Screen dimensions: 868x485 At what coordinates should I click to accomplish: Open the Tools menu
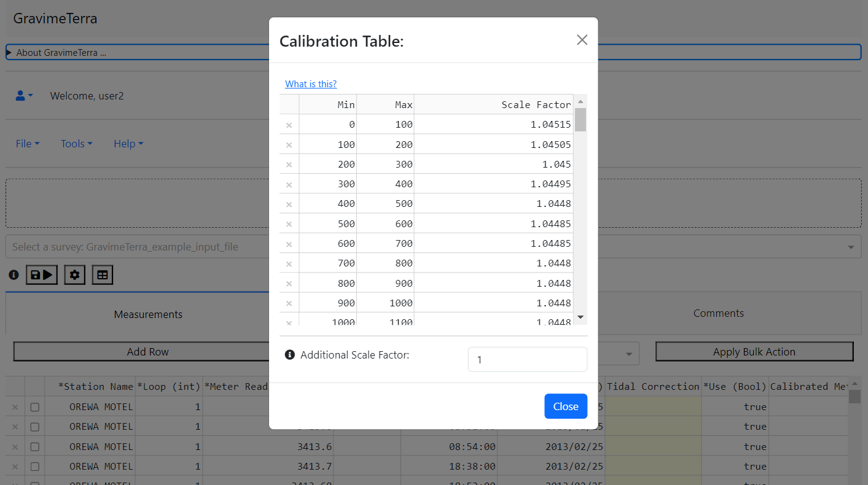click(77, 144)
